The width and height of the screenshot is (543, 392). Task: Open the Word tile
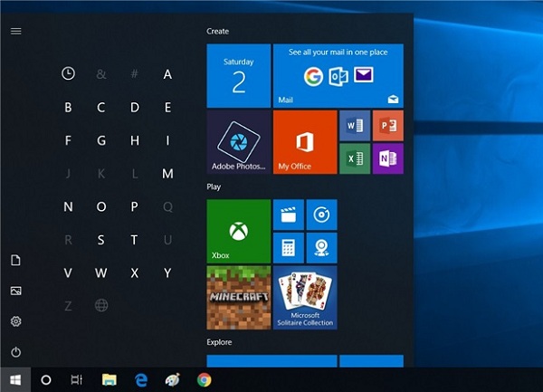354,126
